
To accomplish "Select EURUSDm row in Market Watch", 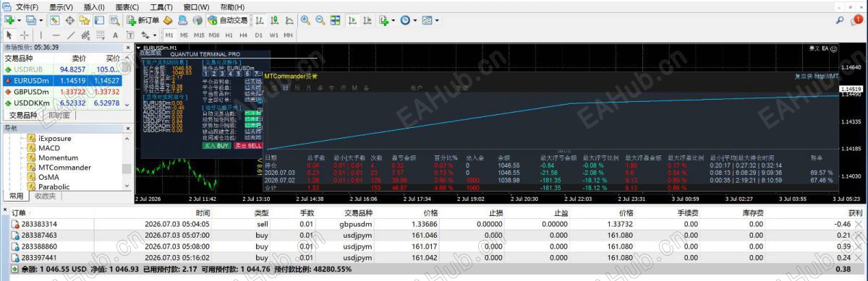I will tap(61, 80).
